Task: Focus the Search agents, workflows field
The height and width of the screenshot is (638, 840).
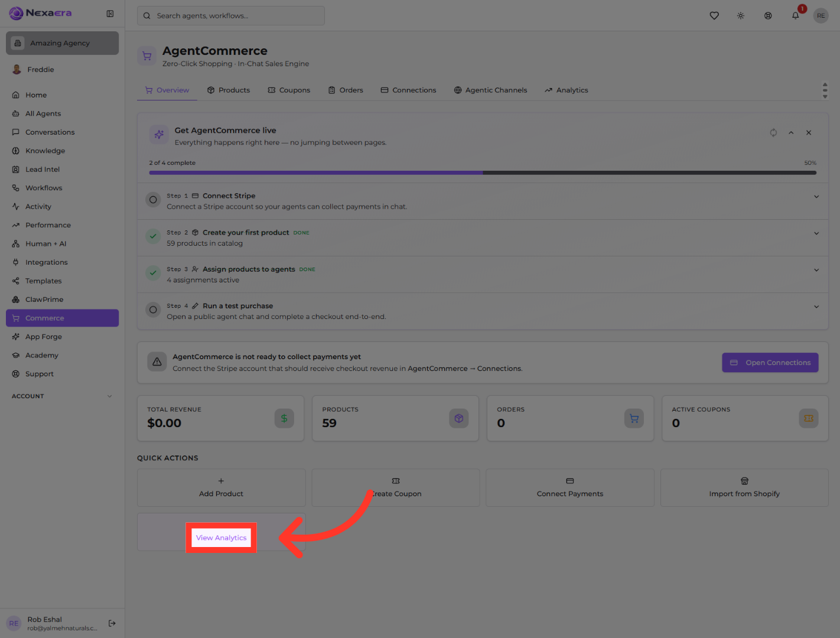Action: (231, 16)
